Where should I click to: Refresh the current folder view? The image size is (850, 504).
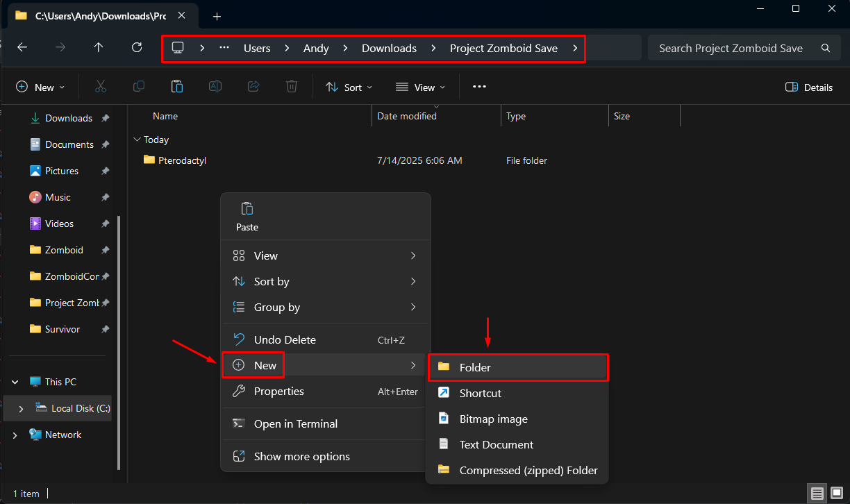pyautogui.click(x=136, y=47)
